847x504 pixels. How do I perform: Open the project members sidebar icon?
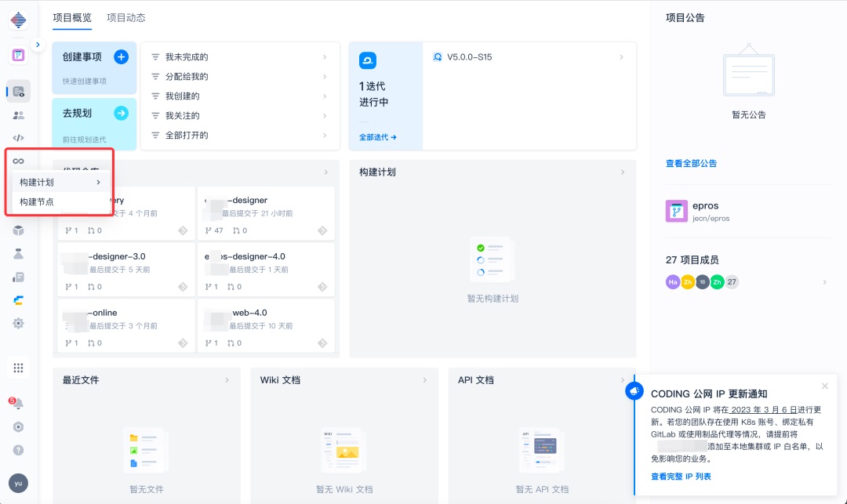18,115
